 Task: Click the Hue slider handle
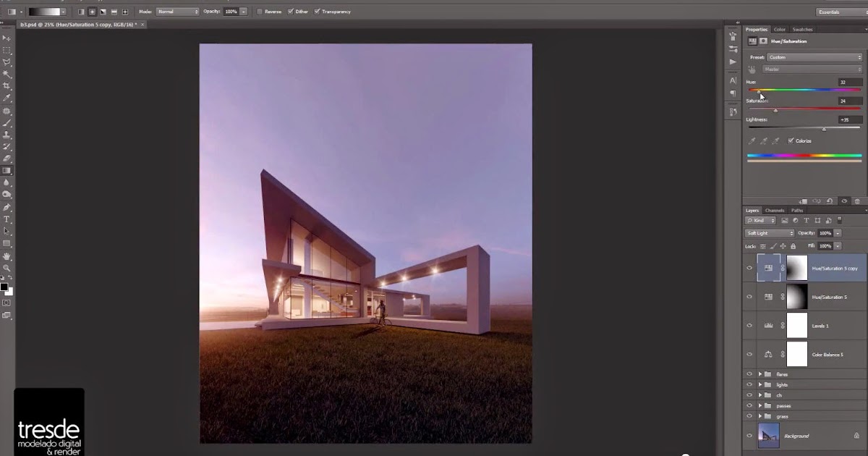pyautogui.click(x=759, y=92)
